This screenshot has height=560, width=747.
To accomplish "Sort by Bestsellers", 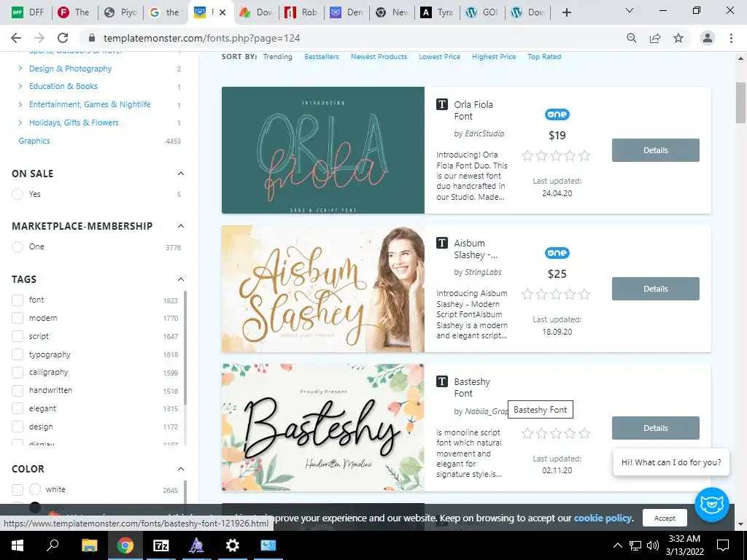I will coord(322,57).
